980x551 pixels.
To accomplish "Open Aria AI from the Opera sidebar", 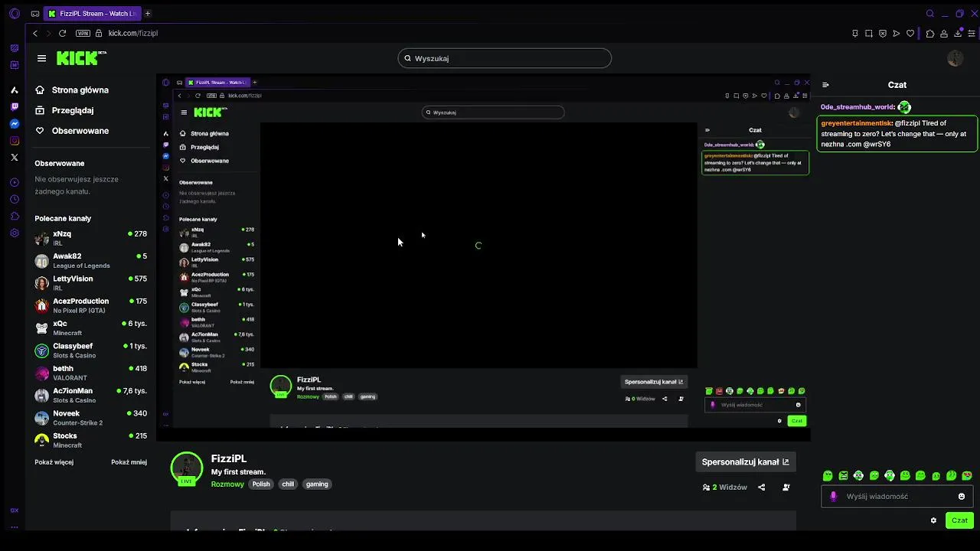I will (x=15, y=90).
